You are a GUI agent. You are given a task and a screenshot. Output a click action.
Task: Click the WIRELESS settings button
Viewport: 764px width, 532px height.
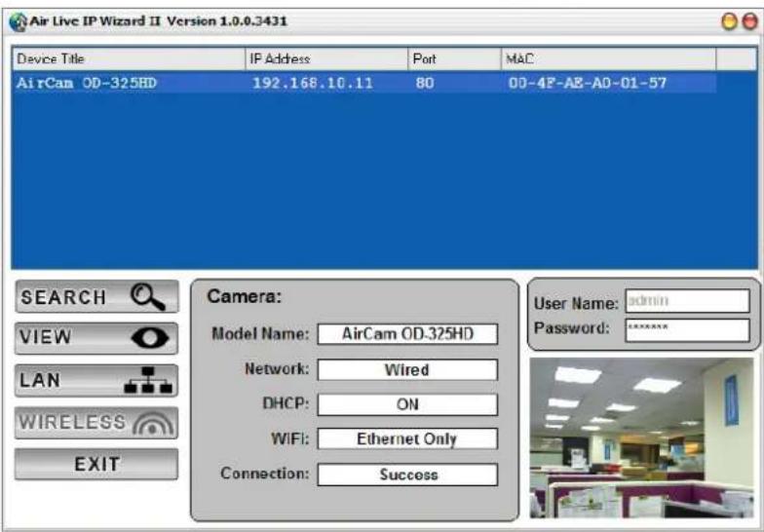[96, 423]
